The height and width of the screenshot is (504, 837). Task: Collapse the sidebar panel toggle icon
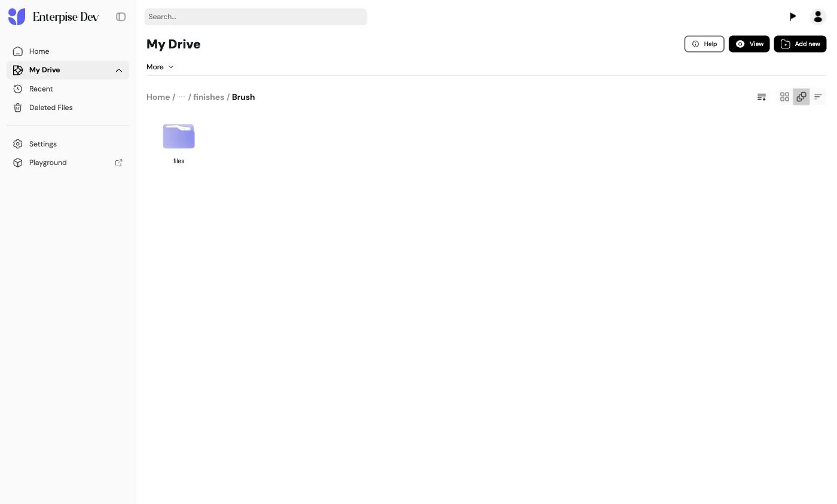(121, 17)
